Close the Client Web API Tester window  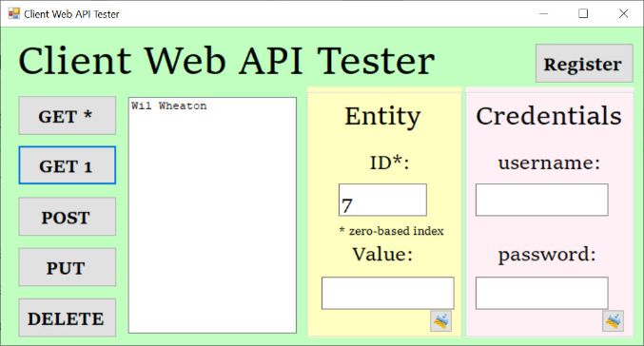pos(623,13)
